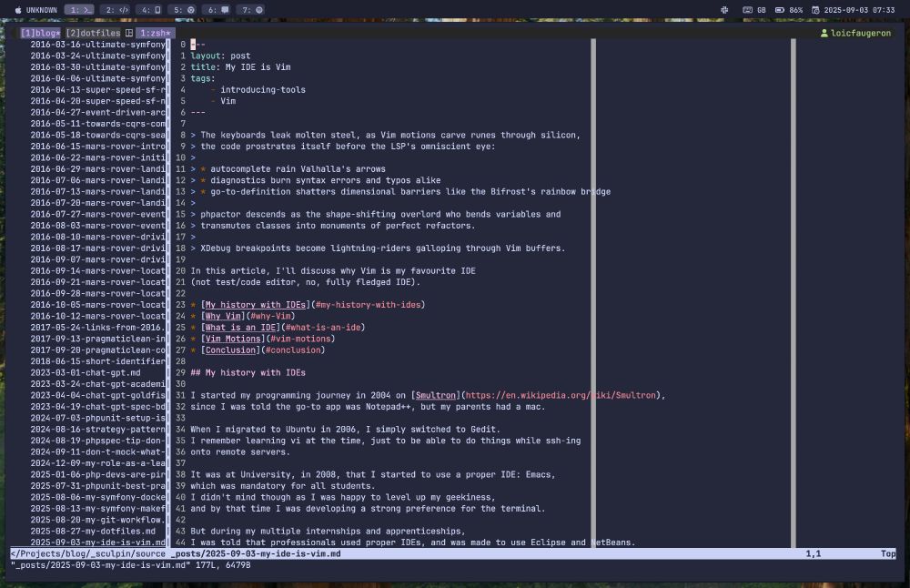Select file 2024-09-11-don-t-mock-what in file list
The width and height of the screenshot is (910, 588).
[97, 451]
